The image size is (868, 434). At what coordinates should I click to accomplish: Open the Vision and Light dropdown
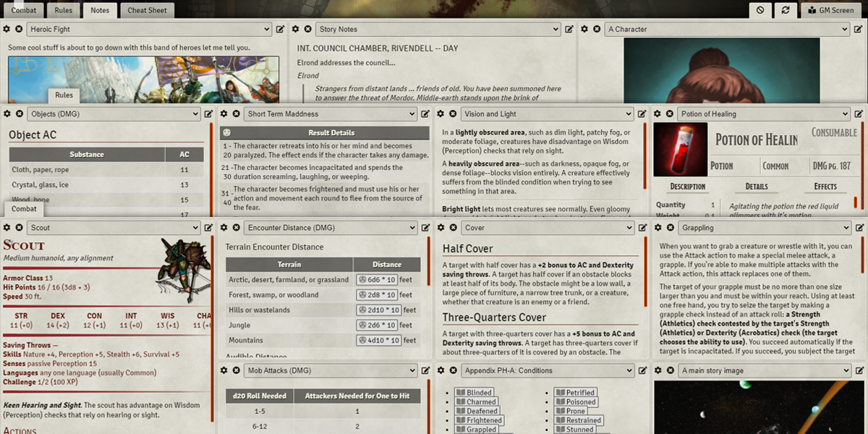pos(548,114)
